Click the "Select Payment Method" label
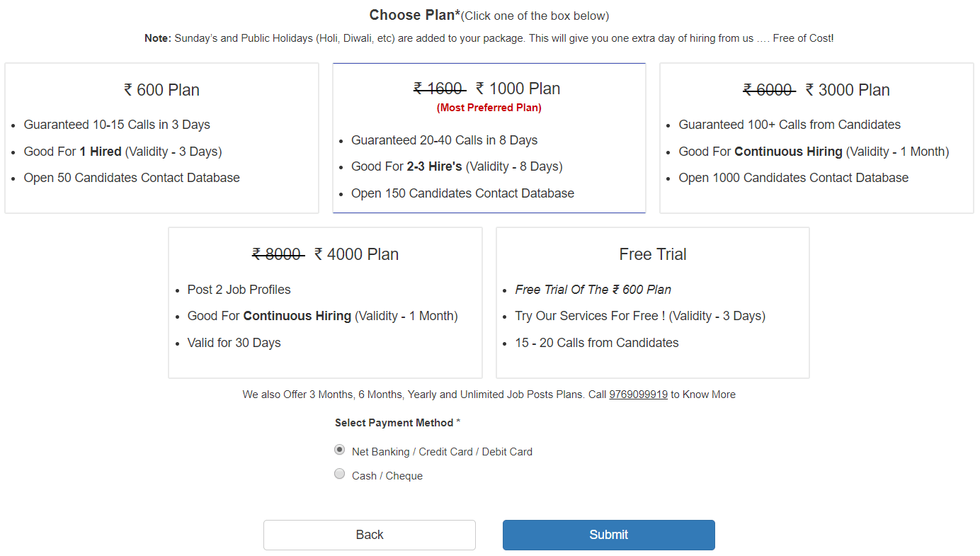This screenshot has width=980, height=556. [394, 423]
